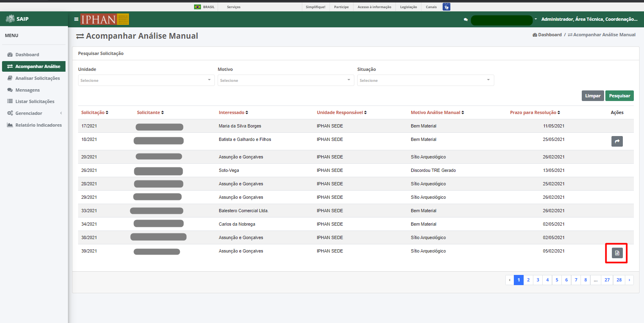Click Dashboard breadcrumb link

[x=547, y=35]
